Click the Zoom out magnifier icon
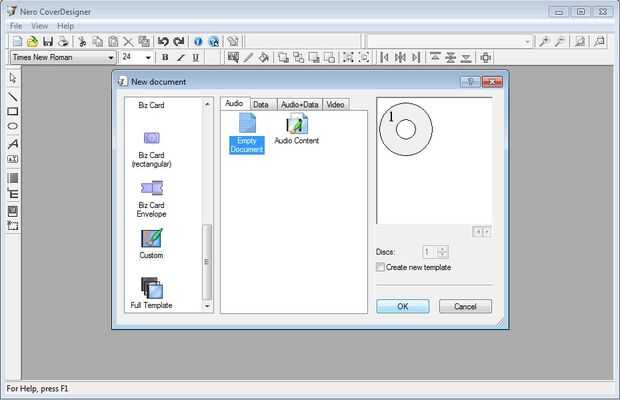 pyautogui.click(x=560, y=41)
